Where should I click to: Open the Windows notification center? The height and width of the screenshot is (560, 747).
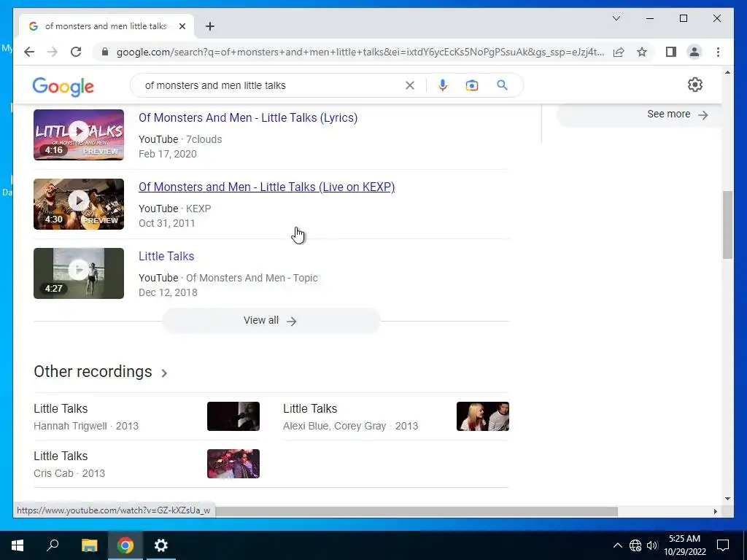click(723, 545)
